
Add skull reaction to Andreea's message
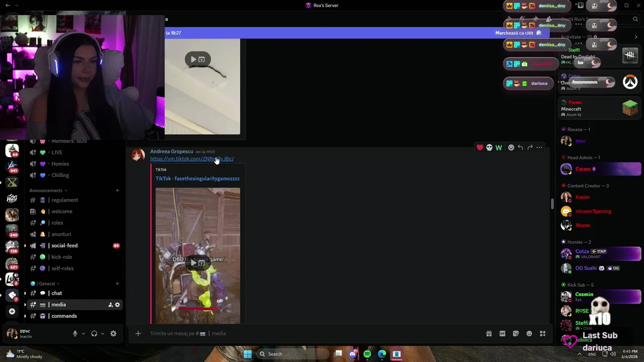point(489,147)
